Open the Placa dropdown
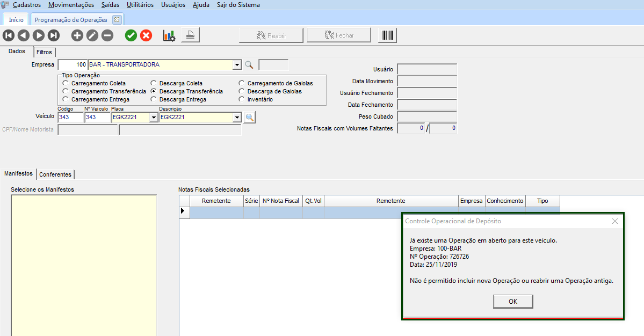The image size is (644, 336). (x=154, y=118)
